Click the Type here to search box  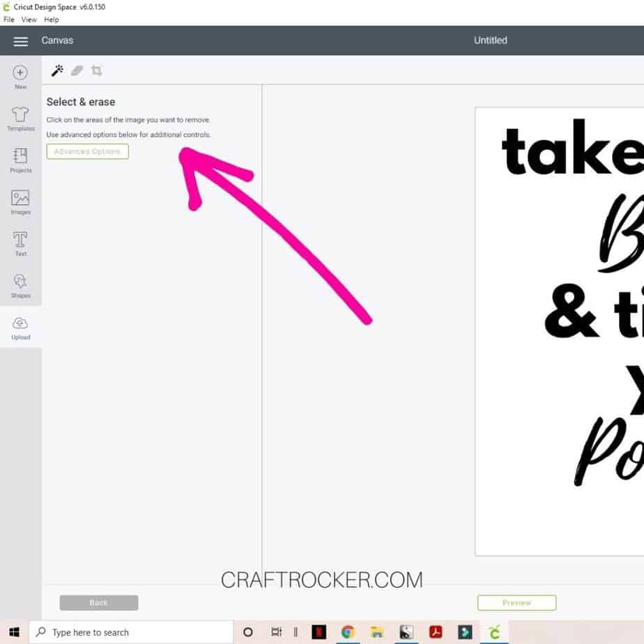[x=132, y=632]
